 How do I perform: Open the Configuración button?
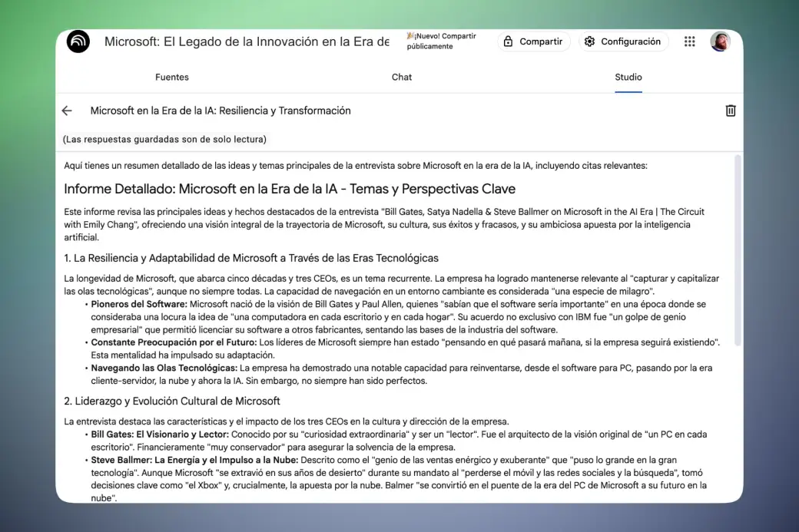point(623,41)
